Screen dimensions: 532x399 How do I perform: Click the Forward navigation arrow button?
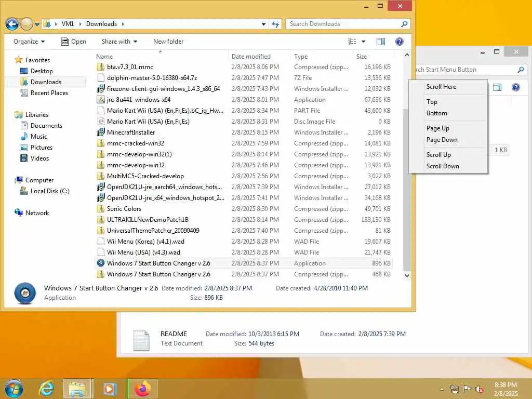(x=26, y=24)
